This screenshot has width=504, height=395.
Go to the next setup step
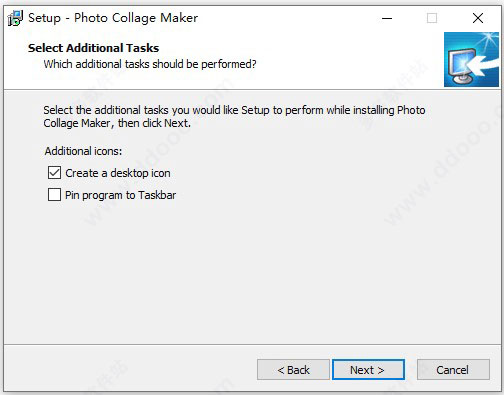(368, 370)
